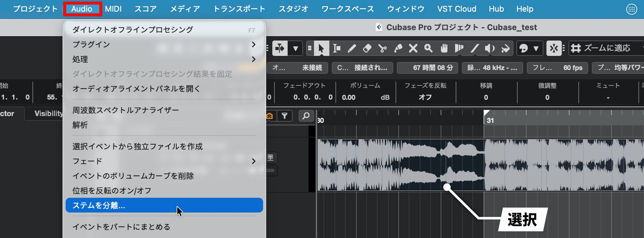Click the track search magnifier icon
The height and width of the screenshot is (238, 644).
(x=306, y=116)
